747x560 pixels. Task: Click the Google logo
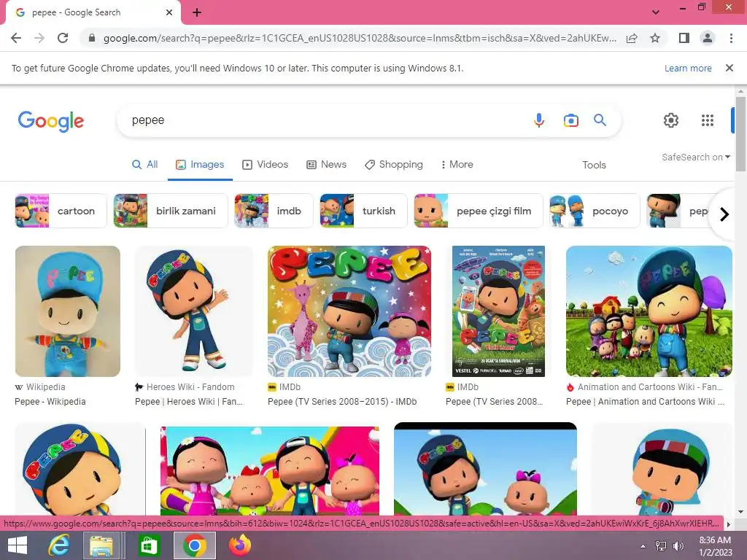click(51, 121)
